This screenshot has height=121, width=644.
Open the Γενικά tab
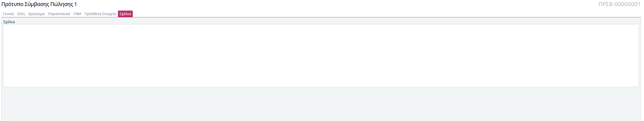pos(8,14)
